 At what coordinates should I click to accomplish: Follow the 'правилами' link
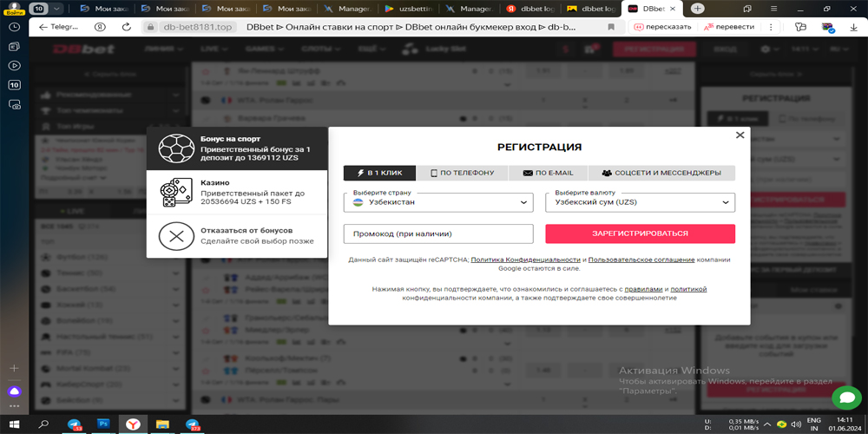click(643, 289)
